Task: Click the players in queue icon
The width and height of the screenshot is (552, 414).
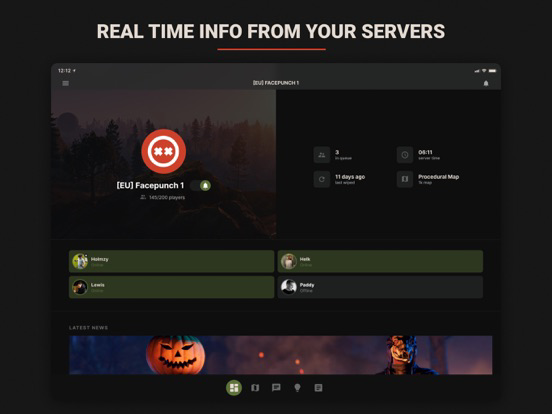Action: pos(322,155)
